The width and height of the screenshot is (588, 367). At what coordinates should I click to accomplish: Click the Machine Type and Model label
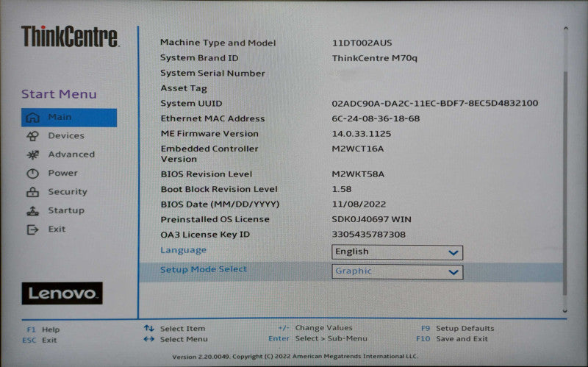pyautogui.click(x=218, y=43)
